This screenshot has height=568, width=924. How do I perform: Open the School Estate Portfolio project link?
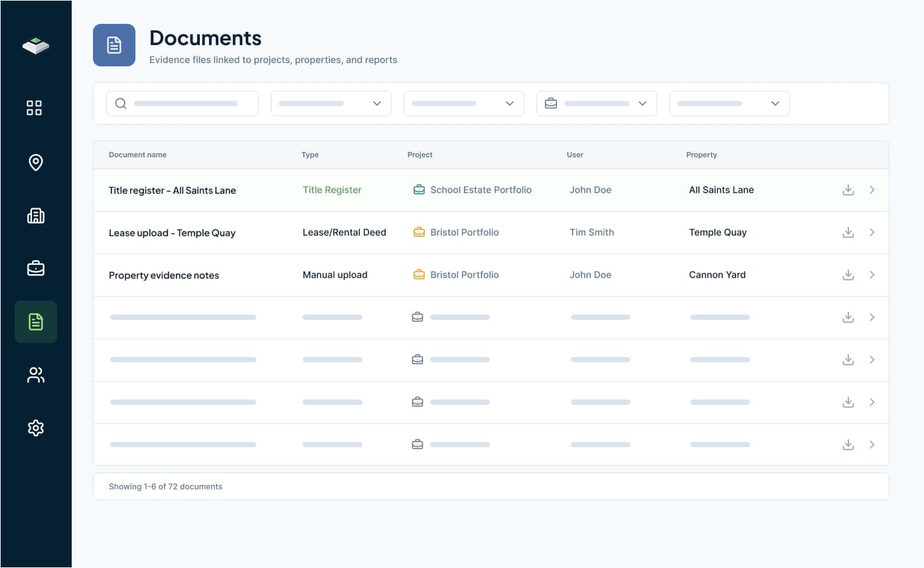(481, 190)
